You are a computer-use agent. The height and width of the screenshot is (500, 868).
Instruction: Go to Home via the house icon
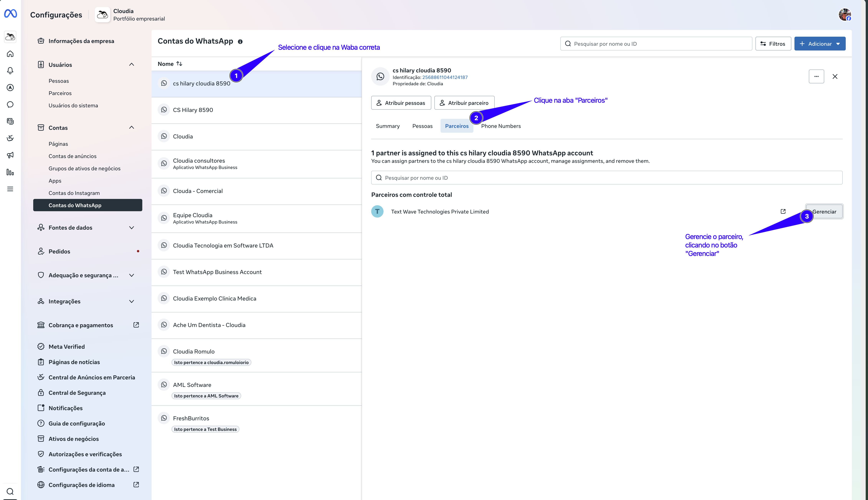10,54
